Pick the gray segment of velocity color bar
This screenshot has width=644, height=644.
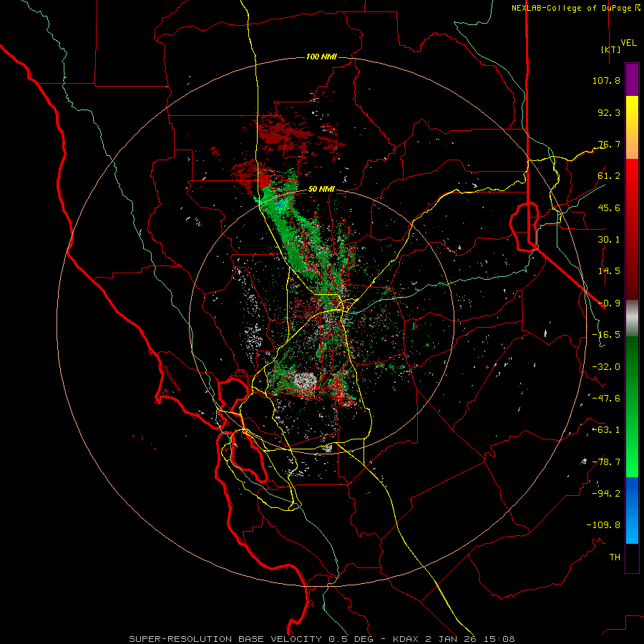coord(632,318)
